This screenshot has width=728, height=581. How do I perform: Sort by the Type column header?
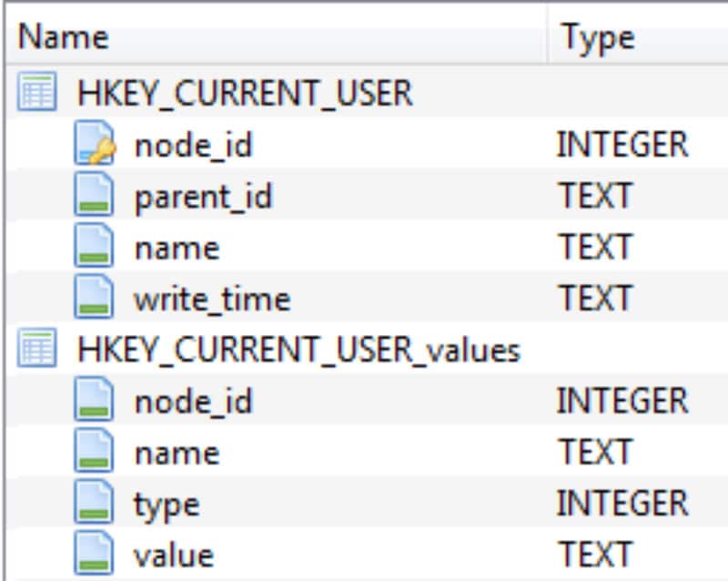pos(597,38)
